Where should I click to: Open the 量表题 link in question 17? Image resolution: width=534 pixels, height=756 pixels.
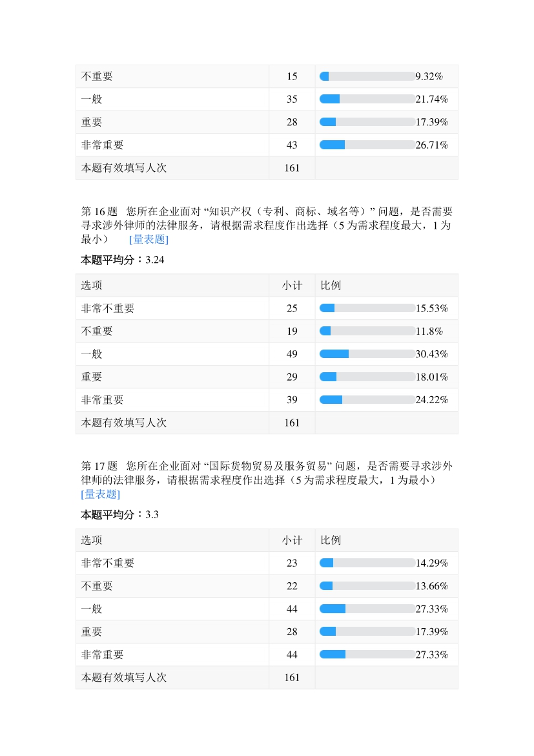100,494
